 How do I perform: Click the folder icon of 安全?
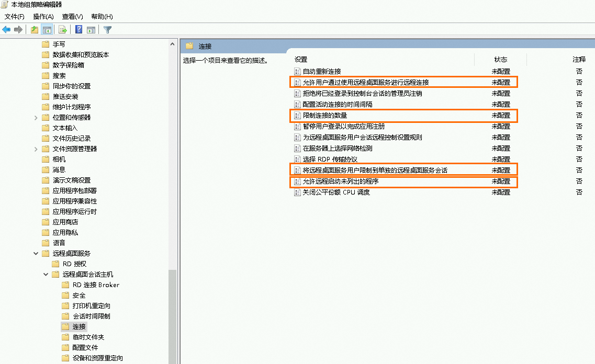pyautogui.click(x=65, y=295)
